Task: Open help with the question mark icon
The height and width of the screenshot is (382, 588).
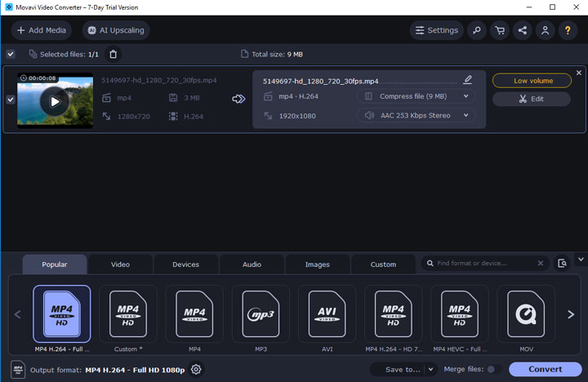Action: 568,31
